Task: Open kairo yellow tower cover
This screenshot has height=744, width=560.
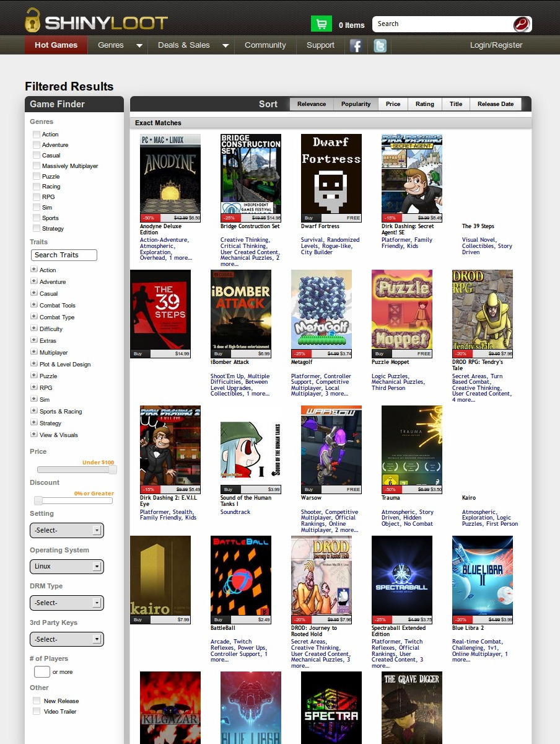Action: pos(160,575)
